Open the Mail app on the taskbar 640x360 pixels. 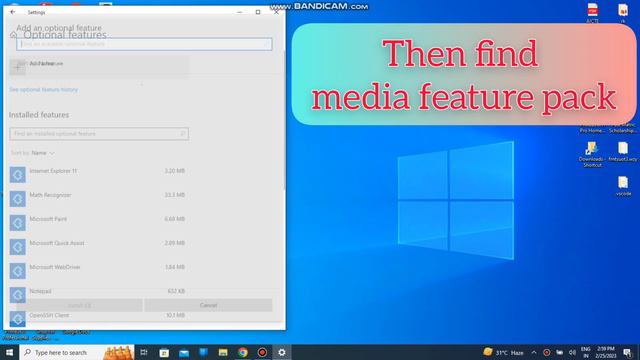pos(184,352)
